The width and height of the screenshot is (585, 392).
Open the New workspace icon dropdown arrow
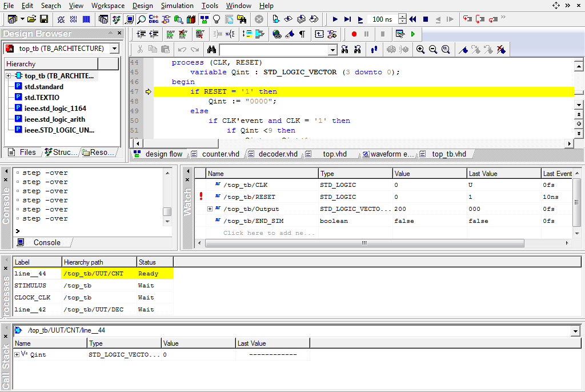click(x=22, y=19)
